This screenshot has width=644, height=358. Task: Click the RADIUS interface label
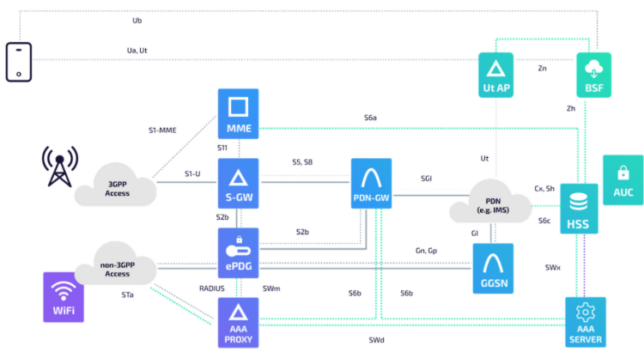[212, 288]
